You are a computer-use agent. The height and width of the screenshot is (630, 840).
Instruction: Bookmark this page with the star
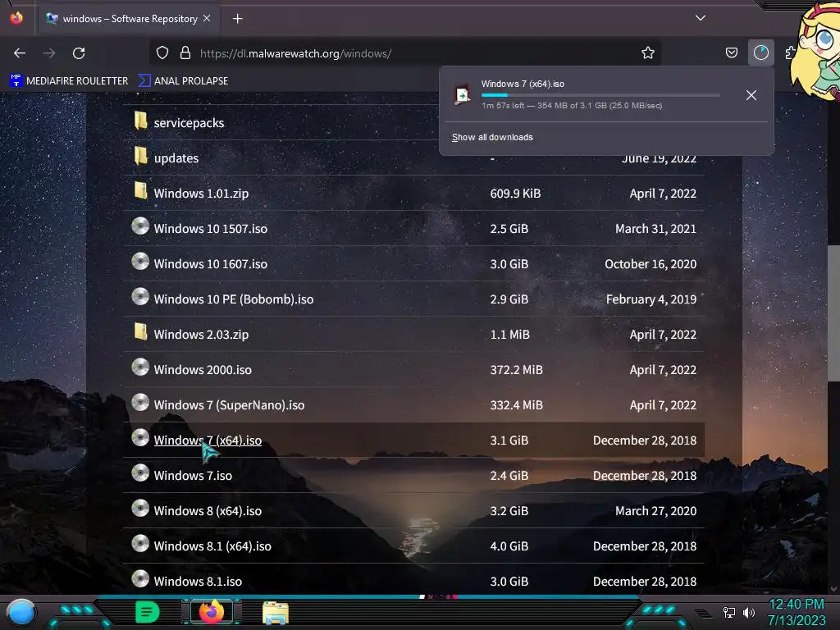click(648, 53)
